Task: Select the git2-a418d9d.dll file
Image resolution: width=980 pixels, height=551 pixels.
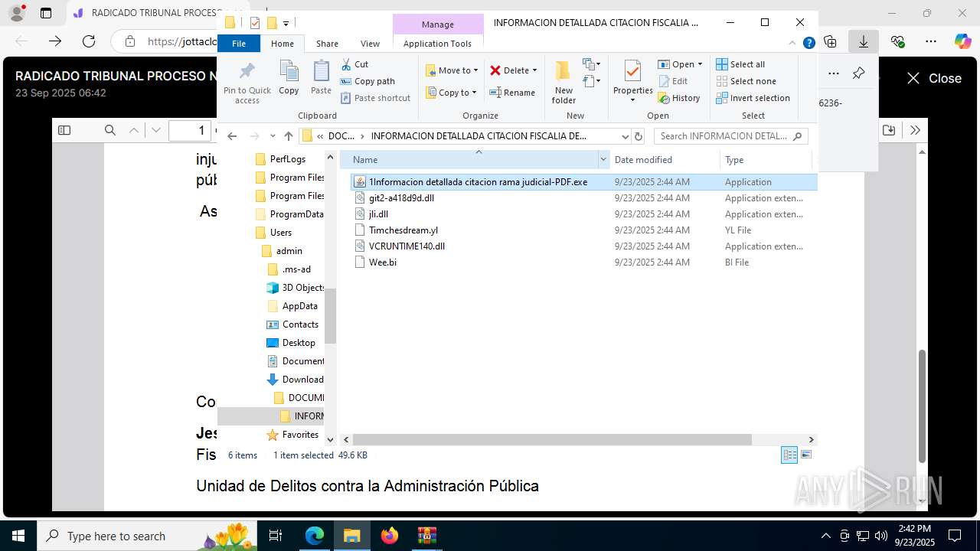Action: pos(401,198)
